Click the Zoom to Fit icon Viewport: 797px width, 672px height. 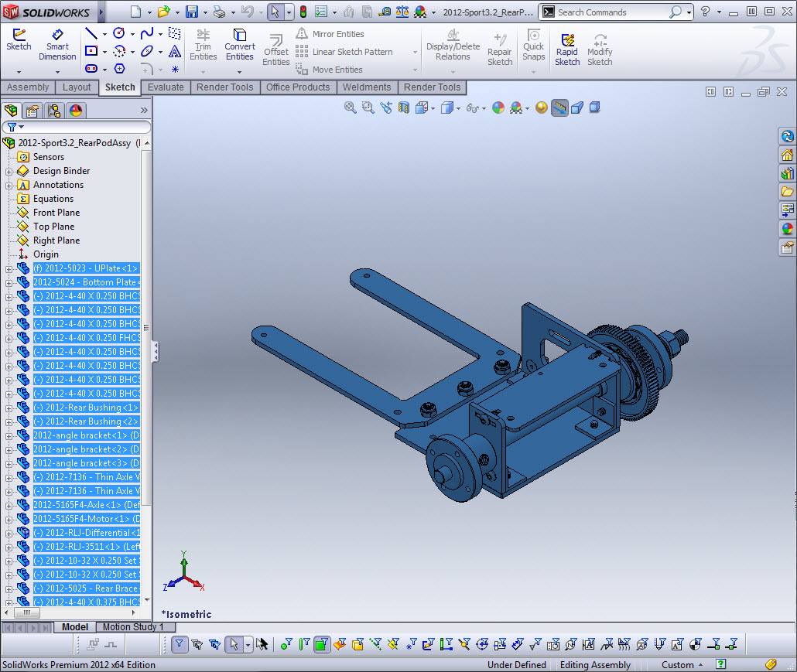coord(351,108)
